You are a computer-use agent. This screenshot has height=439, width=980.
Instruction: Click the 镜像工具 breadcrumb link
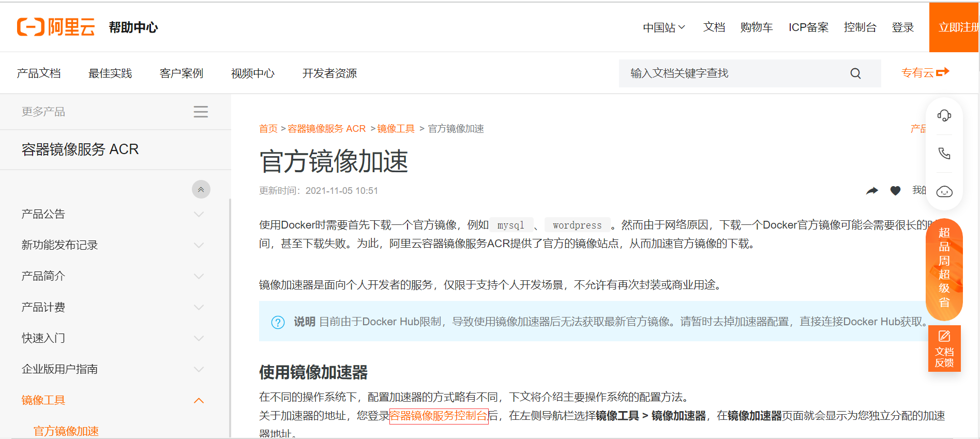(x=396, y=129)
